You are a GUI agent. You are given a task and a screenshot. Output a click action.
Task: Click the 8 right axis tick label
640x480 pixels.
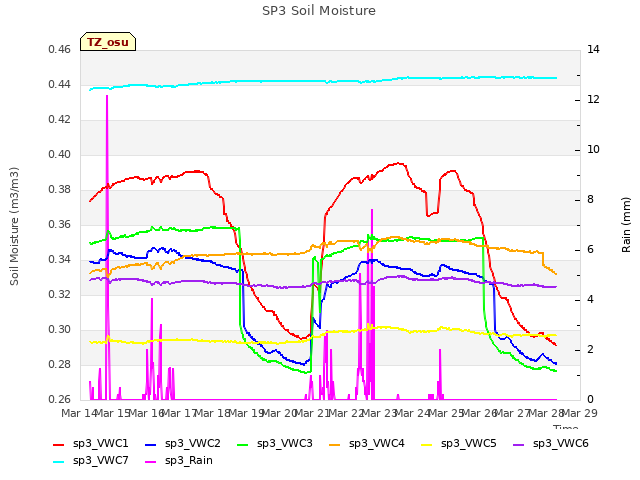[590, 200]
